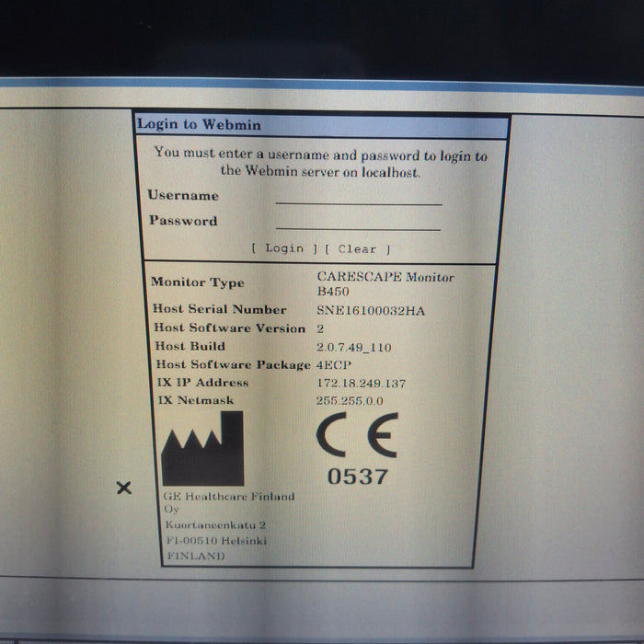
Task: Click the Username input field
Action: click(359, 196)
